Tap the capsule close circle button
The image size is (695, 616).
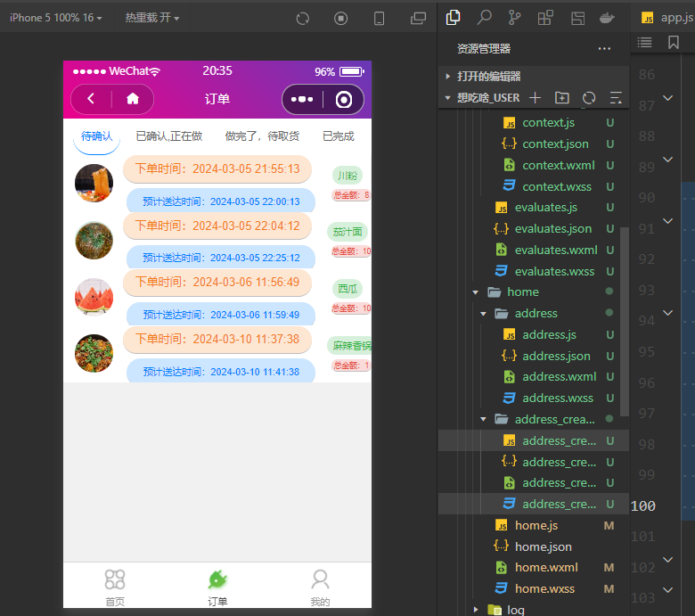[x=344, y=99]
